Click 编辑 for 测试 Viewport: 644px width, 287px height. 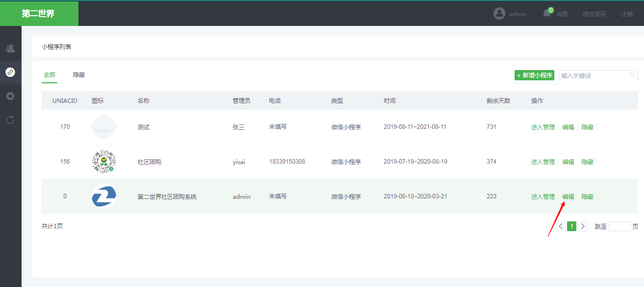coord(568,127)
